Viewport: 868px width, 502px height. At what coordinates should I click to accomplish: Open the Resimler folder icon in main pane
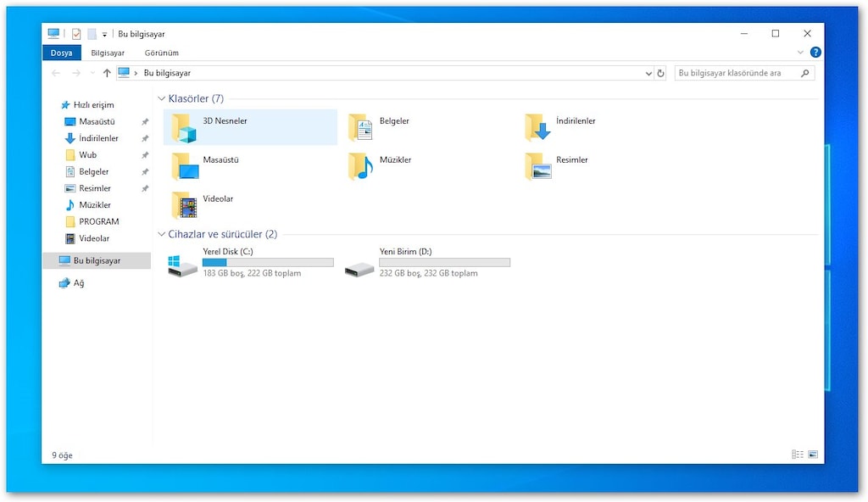click(x=537, y=166)
